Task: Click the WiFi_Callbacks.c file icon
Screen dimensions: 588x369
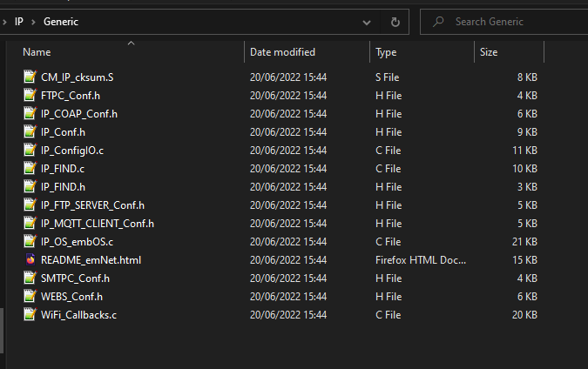Action: click(30, 315)
